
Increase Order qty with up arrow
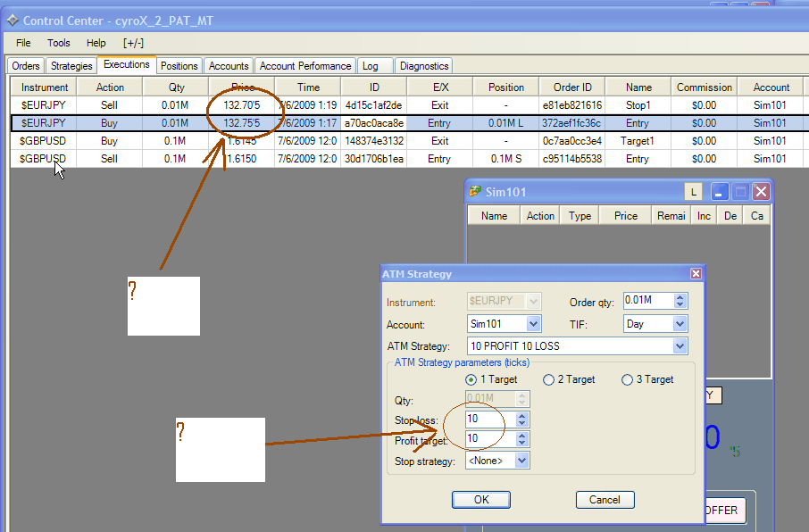click(x=680, y=297)
